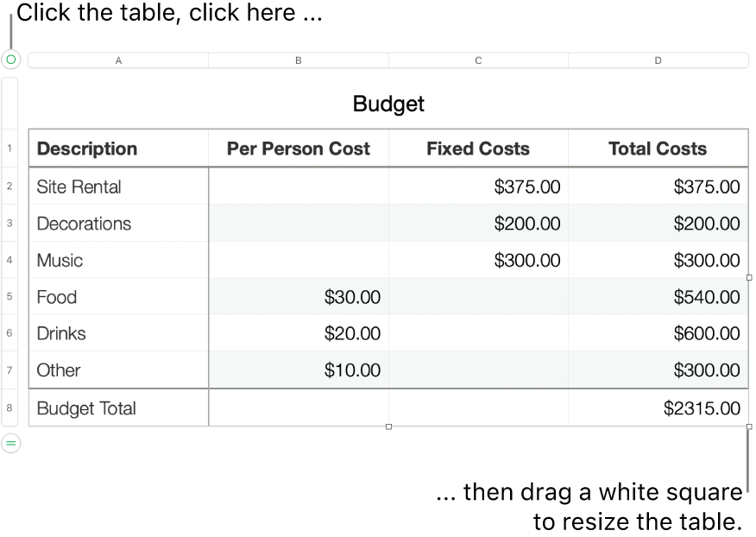
Task: Select column D reference tab
Action: click(658, 60)
